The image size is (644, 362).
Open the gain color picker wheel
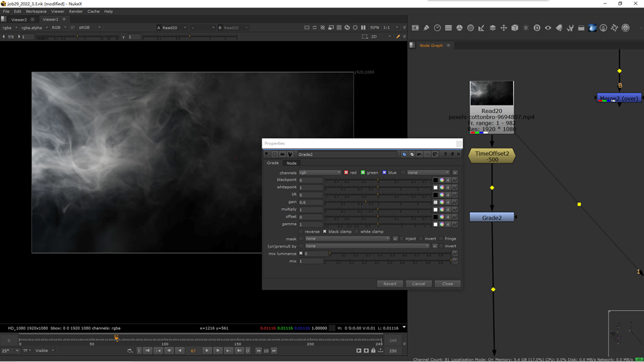[x=442, y=203]
